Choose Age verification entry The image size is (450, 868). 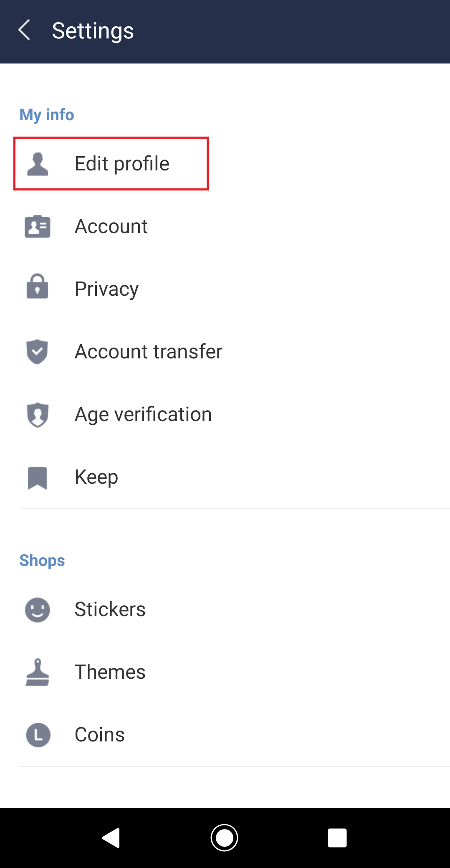143,414
